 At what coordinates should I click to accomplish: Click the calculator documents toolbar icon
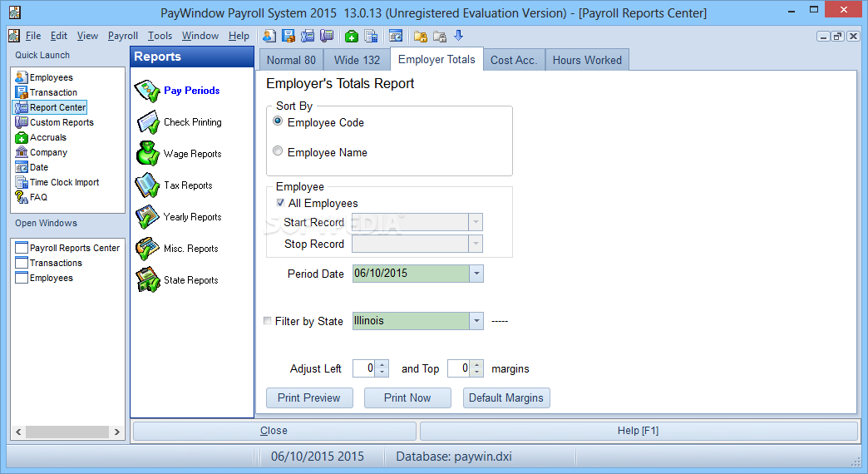tap(371, 36)
